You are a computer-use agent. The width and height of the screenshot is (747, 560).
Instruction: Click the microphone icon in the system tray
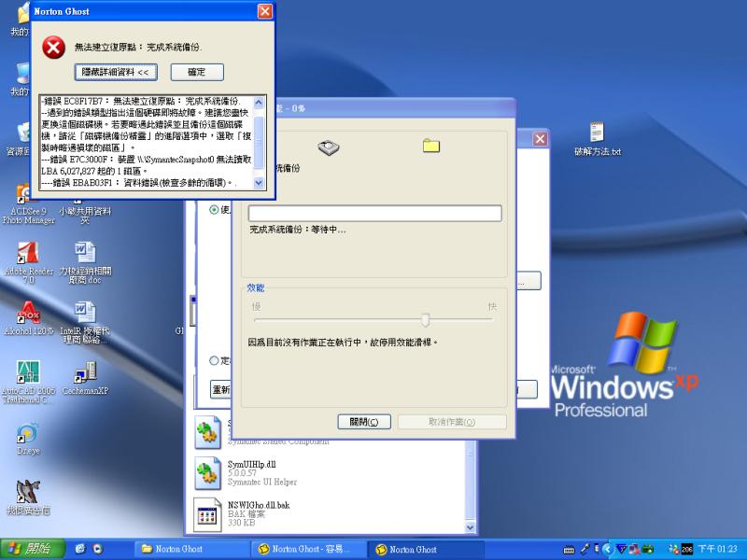pos(585,549)
